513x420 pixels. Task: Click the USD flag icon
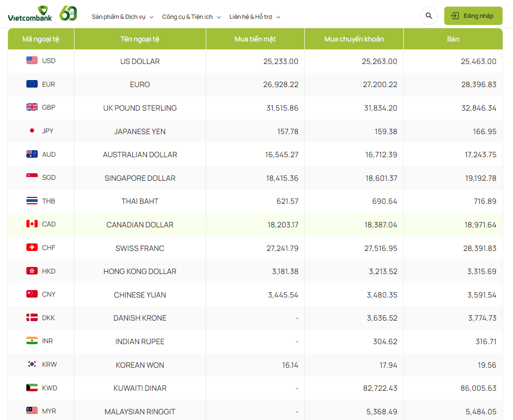pyautogui.click(x=32, y=61)
